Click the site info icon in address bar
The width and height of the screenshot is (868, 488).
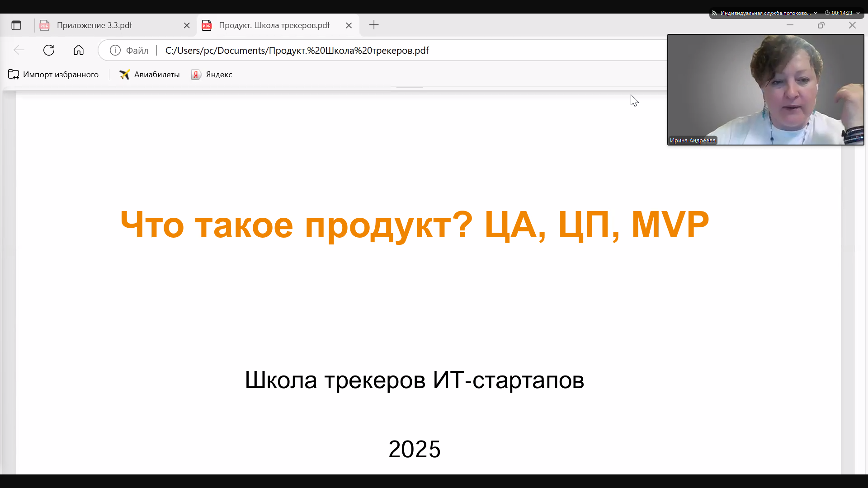pos(115,50)
